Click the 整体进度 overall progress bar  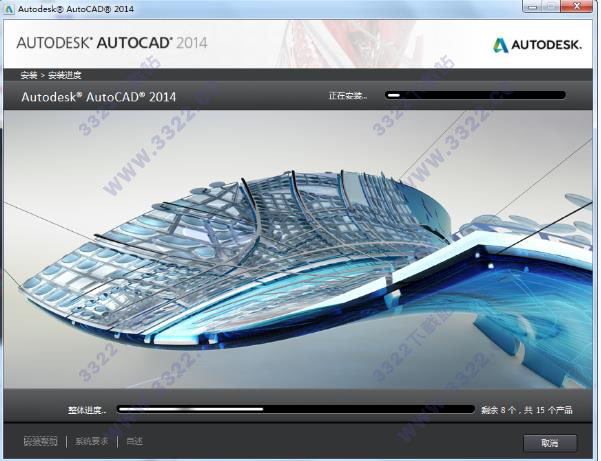296,409
